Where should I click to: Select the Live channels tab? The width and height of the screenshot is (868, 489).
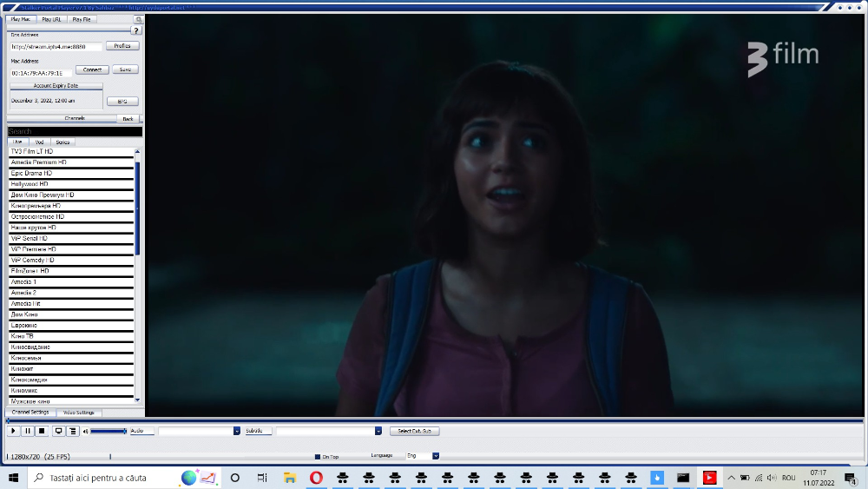[17, 142]
